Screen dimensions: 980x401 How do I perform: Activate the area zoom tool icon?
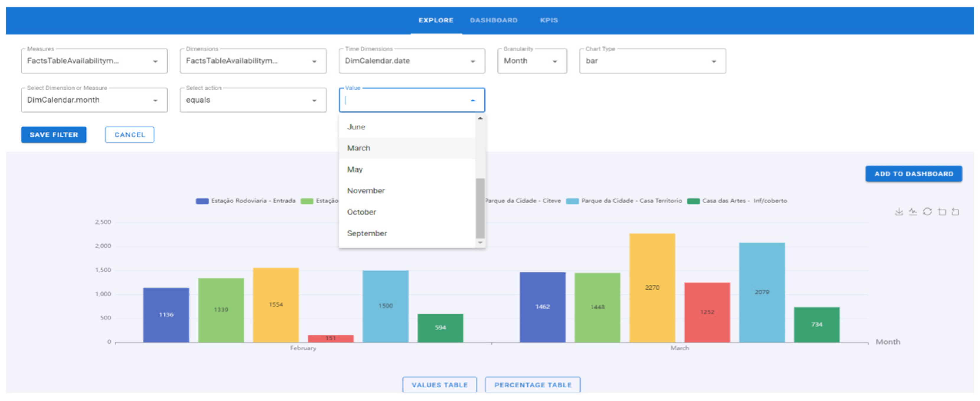[942, 212]
